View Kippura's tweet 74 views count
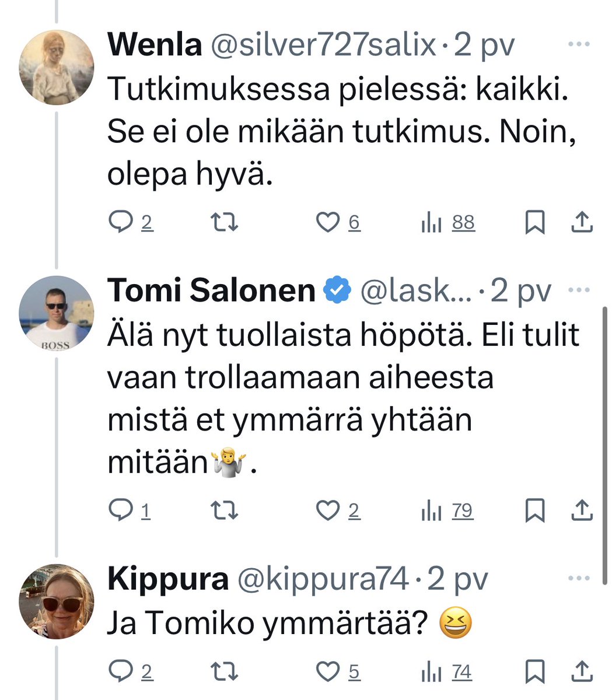 tap(447, 673)
